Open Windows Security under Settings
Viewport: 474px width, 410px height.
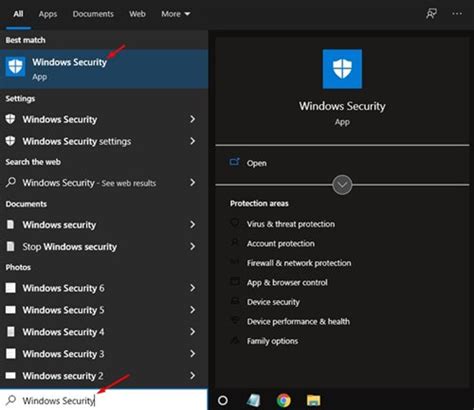point(104,119)
